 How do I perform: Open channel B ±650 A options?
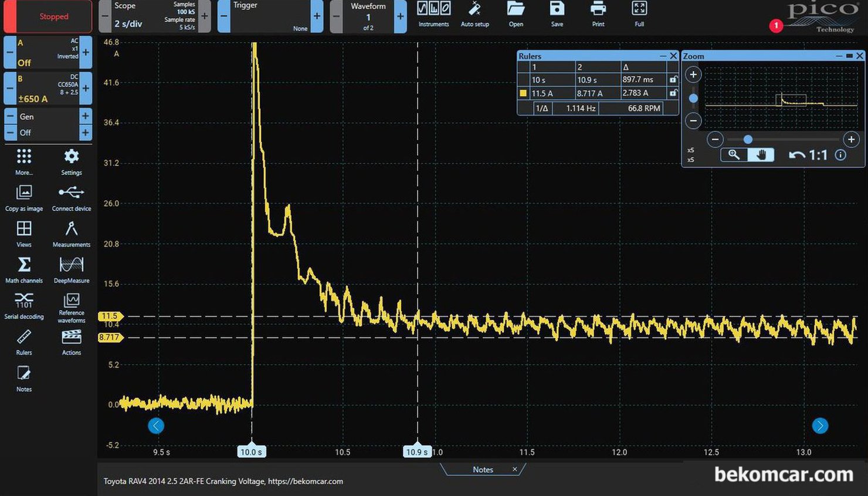48,88
